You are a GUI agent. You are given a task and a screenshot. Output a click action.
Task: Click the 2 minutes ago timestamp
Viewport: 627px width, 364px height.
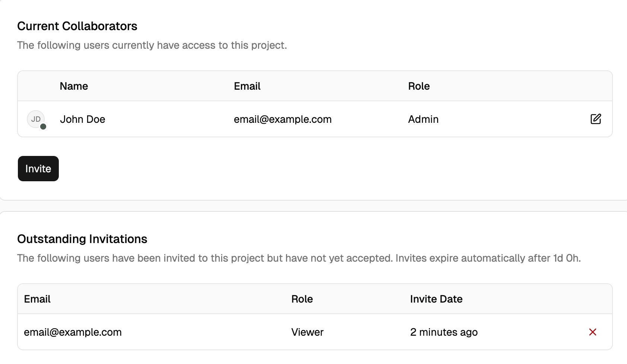coord(444,332)
